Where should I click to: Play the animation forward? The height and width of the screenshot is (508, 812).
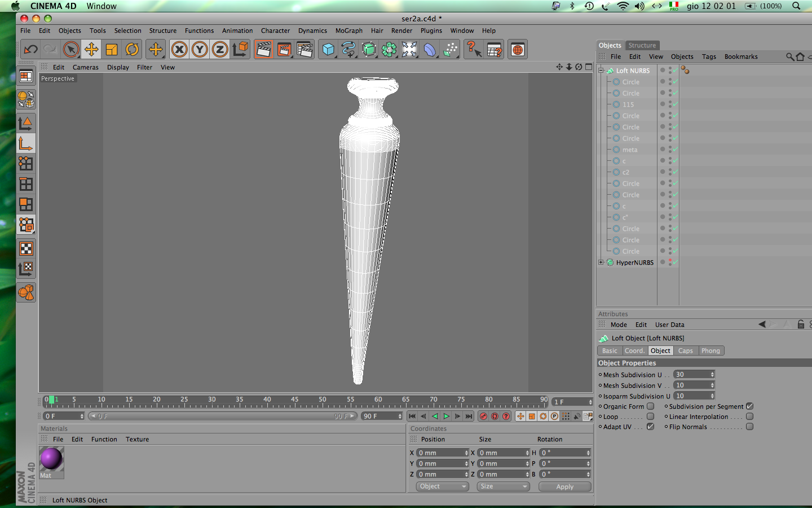(446, 417)
